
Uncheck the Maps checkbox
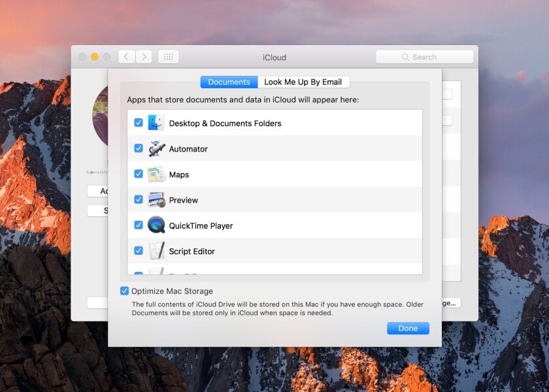click(x=139, y=174)
